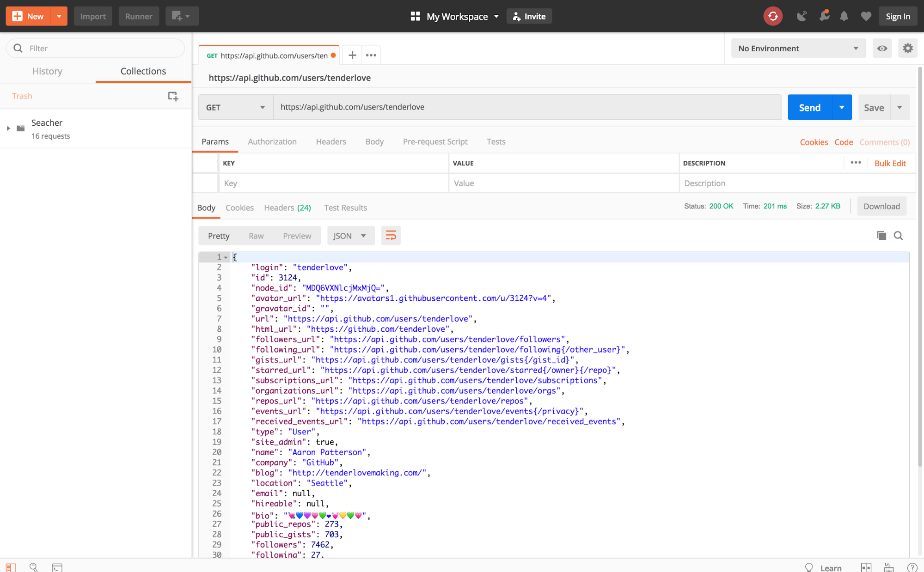Toggle environment quick look with the eye icon
Image resolution: width=924 pixels, height=572 pixels.
click(x=882, y=48)
